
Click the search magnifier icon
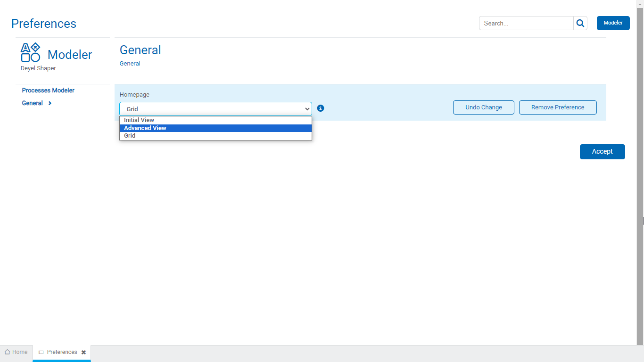[580, 23]
